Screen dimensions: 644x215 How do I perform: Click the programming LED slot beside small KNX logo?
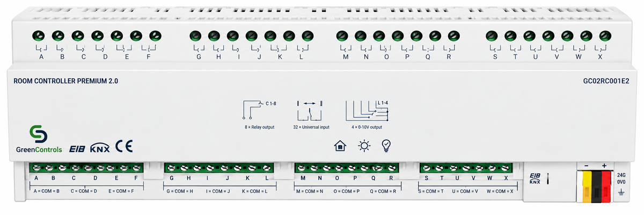(548, 178)
